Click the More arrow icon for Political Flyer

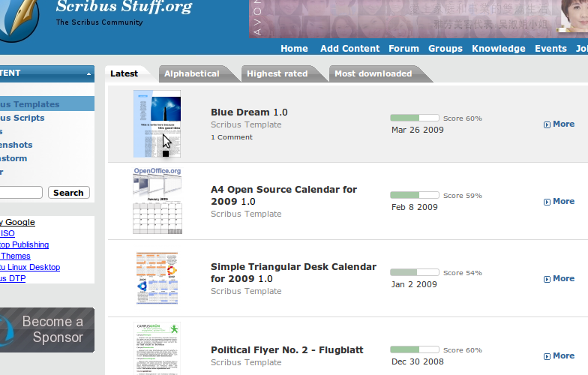547,356
